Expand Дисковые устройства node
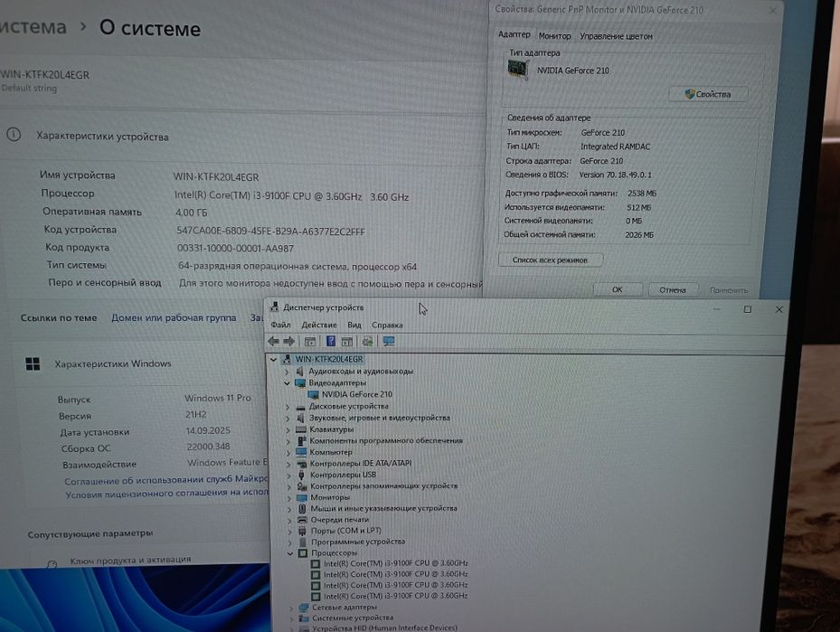Image resolution: width=840 pixels, height=632 pixels. click(x=288, y=407)
